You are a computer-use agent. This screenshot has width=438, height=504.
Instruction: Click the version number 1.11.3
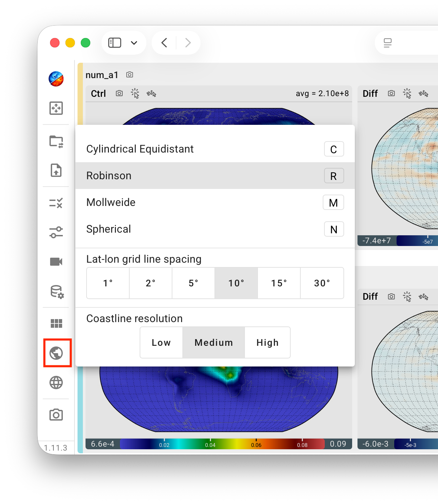[55, 448]
